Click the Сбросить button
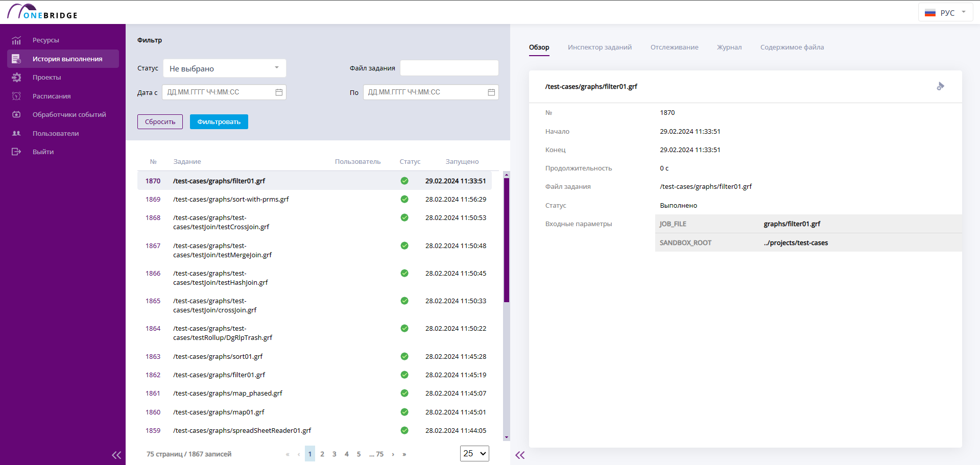 [160, 121]
